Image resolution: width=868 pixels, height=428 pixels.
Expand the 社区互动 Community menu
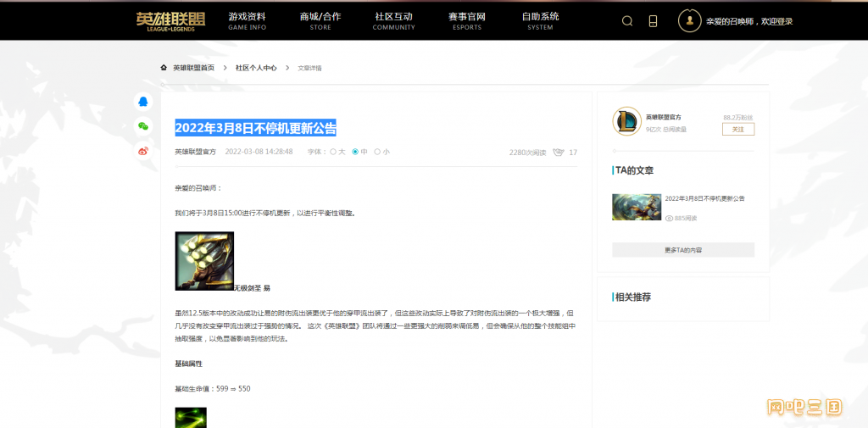(393, 20)
